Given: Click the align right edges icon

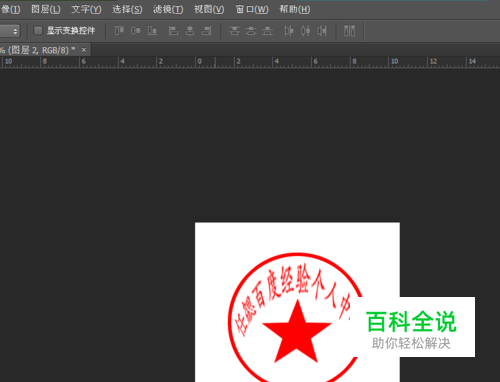Looking at the screenshot, I should click(207, 31).
